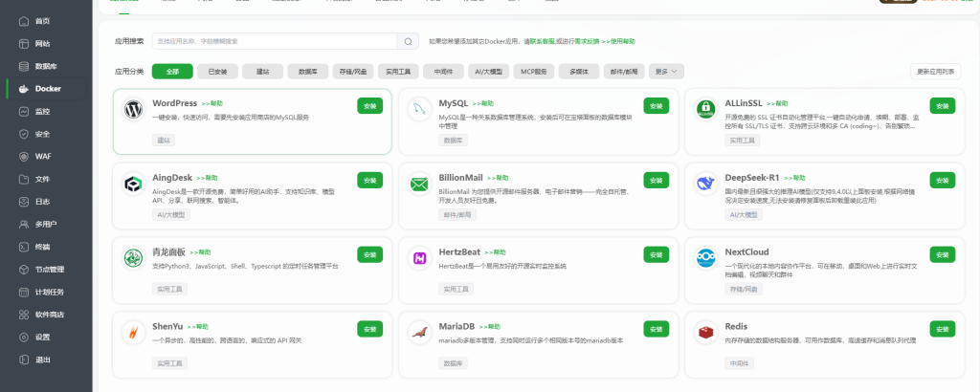980x392 pixels.
Task: Click the DeepSeek-R1 whale logo
Action: click(706, 185)
